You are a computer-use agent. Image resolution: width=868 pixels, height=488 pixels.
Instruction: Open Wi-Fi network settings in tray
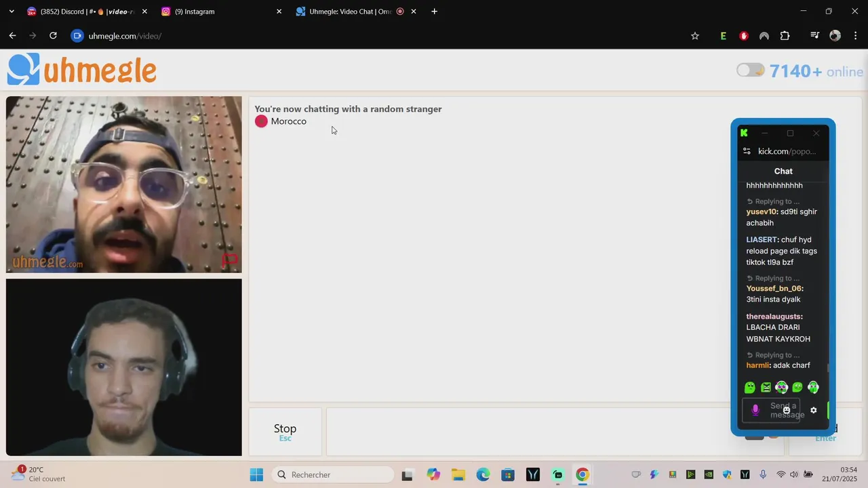tap(781, 474)
